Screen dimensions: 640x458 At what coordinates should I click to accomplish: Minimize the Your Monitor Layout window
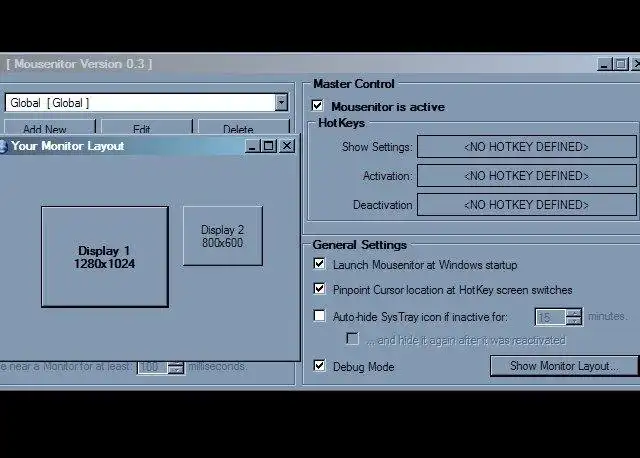point(252,146)
